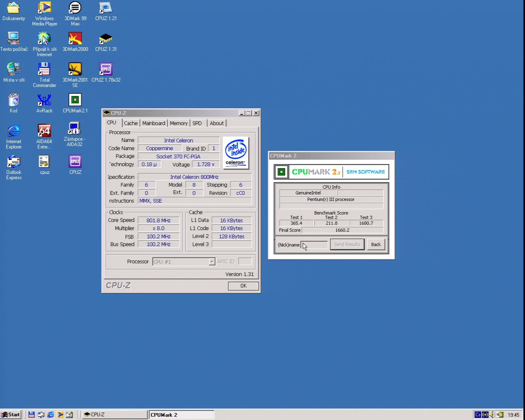Click Back button in CPUMark 2
Screen dimensions: 525x420
pos(376,244)
